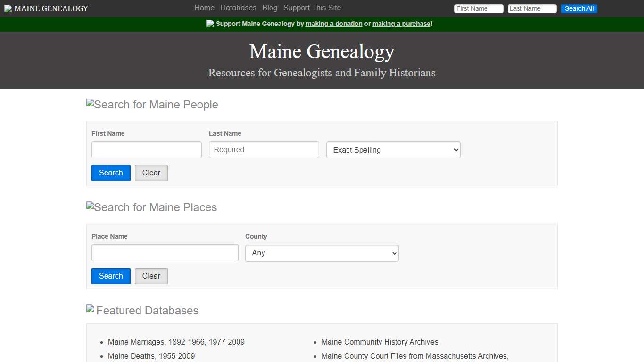Click the Required Last Name field

[x=264, y=150]
